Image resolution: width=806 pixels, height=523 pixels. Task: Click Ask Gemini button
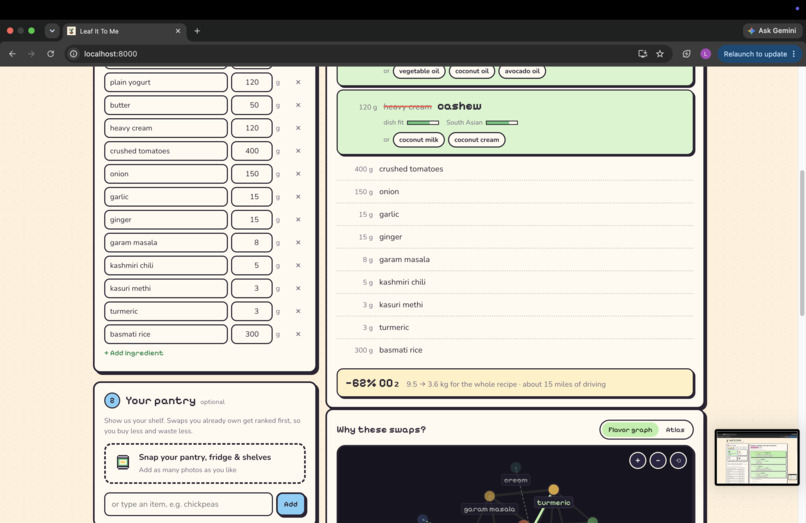[x=772, y=31]
